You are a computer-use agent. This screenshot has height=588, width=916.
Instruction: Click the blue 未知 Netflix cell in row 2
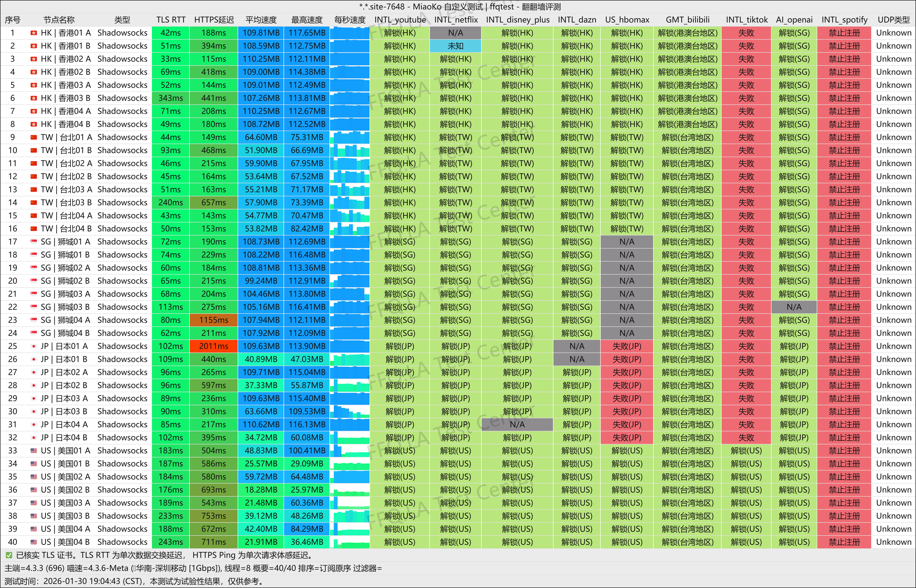pyautogui.click(x=456, y=46)
